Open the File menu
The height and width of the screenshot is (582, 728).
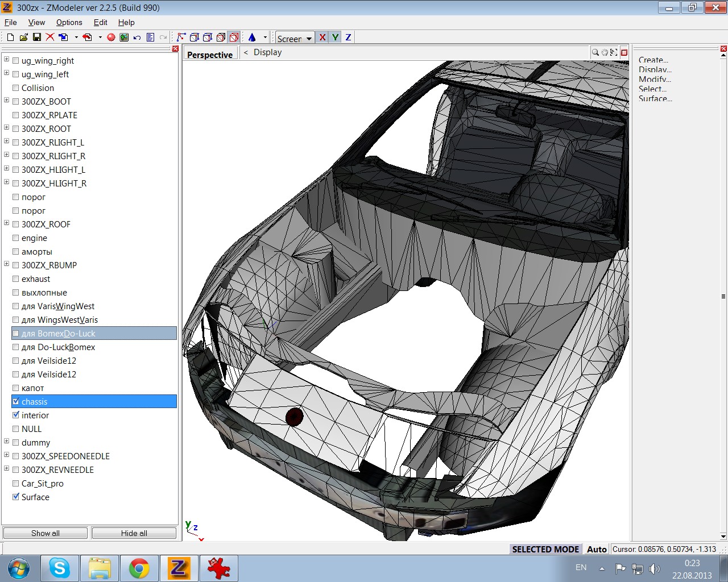pos(11,22)
